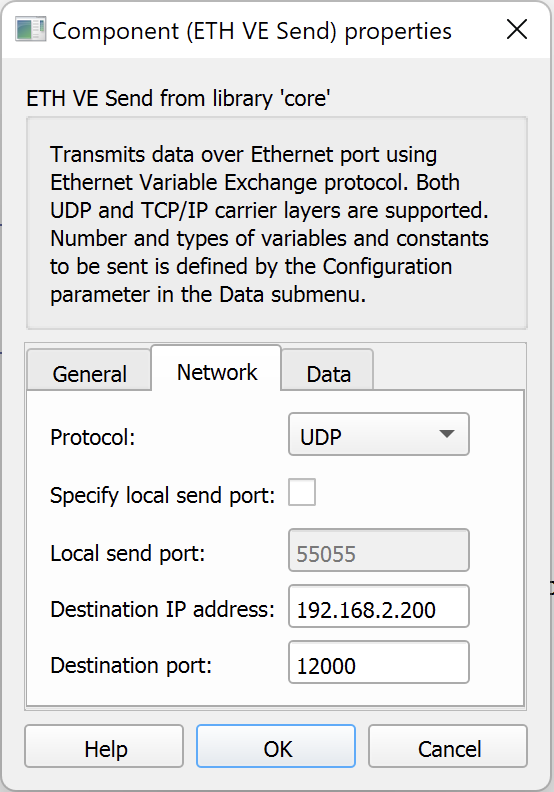
Task: Click the 'Local send port:' label
Action: coord(128,554)
